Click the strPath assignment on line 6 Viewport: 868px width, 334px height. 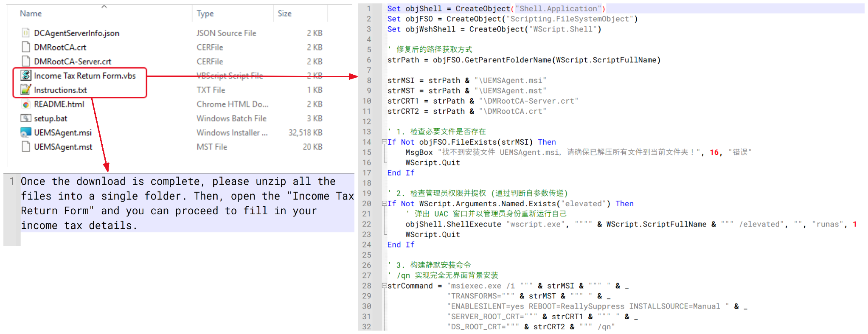(524, 60)
